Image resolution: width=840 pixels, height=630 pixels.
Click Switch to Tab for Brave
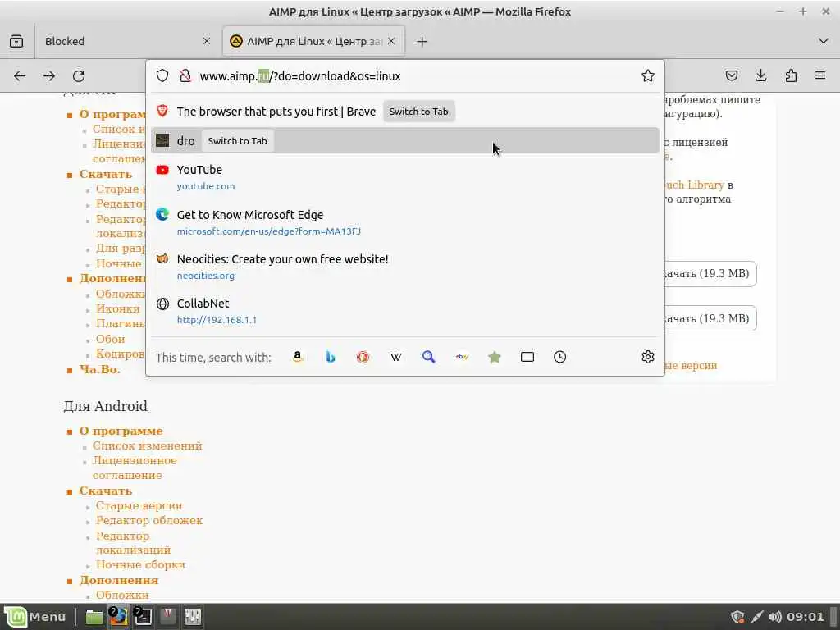pos(418,112)
